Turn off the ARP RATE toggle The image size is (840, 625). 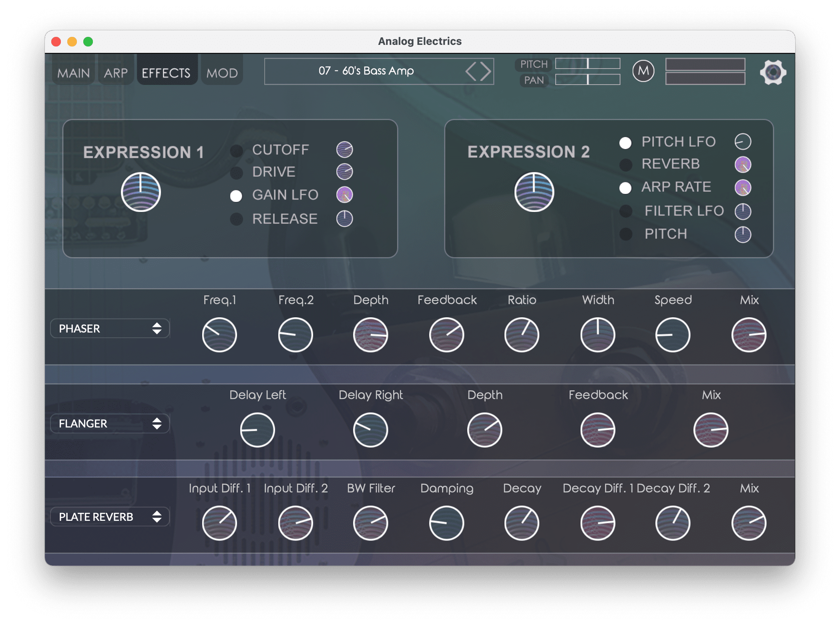pos(625,188)
